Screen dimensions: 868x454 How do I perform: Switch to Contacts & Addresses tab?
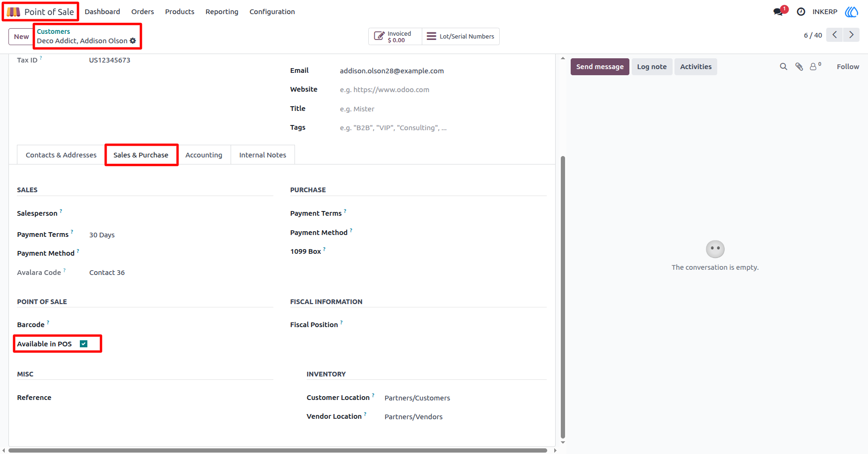tap(61, 155)
